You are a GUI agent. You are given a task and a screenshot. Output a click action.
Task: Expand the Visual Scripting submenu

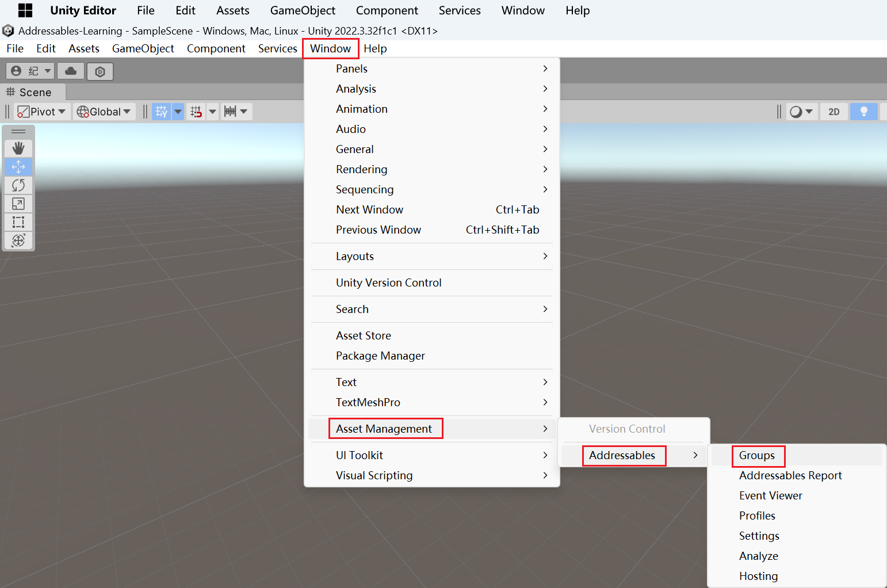431,475
